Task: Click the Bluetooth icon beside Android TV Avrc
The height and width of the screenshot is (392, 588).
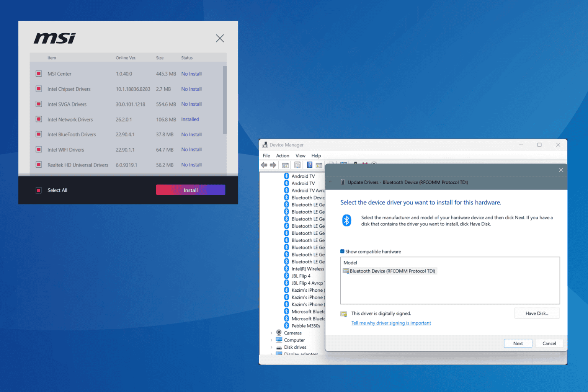Action: coord(286,190)
